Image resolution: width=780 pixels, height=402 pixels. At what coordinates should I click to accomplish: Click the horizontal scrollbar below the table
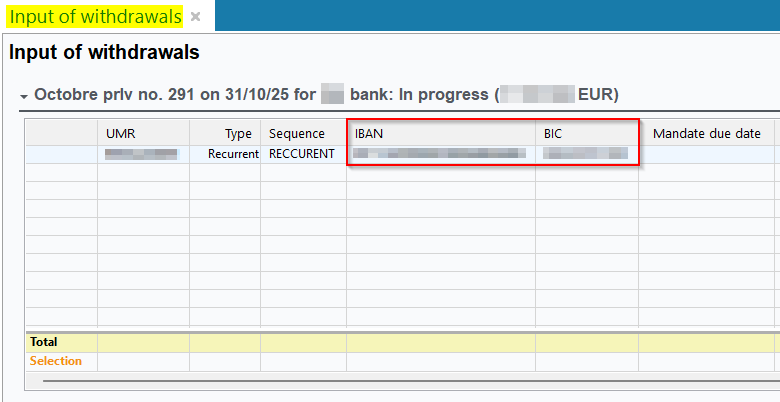point(400,380)
